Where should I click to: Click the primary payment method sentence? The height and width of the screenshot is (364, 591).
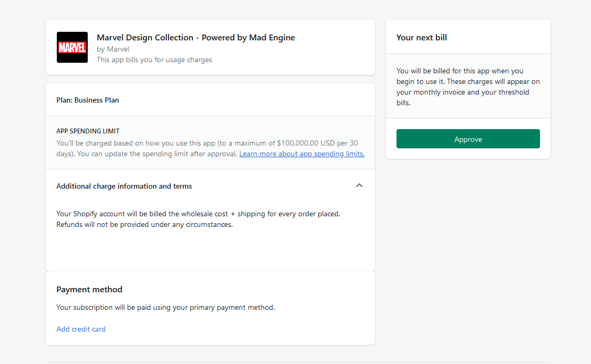tap(165, 308)
